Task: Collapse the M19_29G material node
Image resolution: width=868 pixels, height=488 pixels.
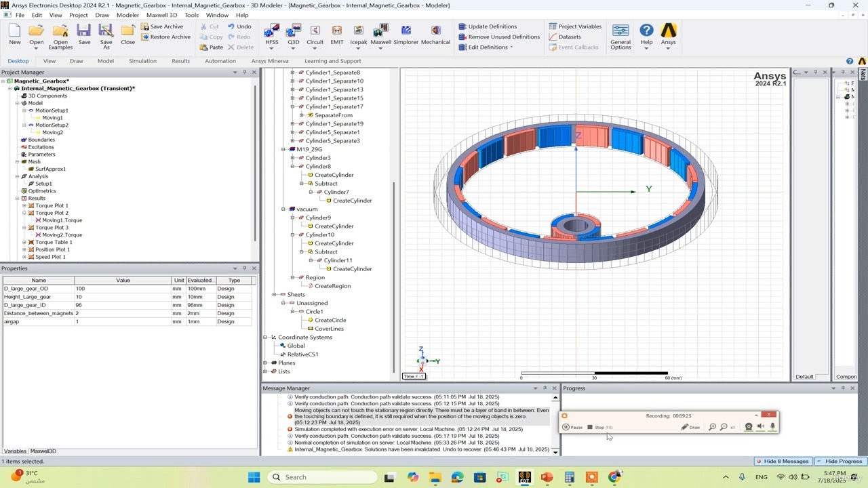Action: click(x=283, y=149)
